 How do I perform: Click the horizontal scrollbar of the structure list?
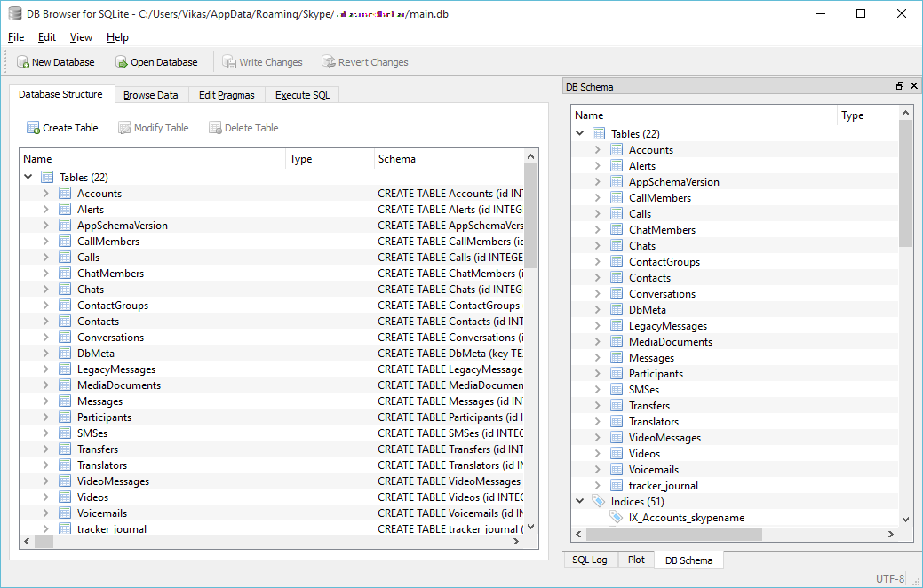point(267,542)
